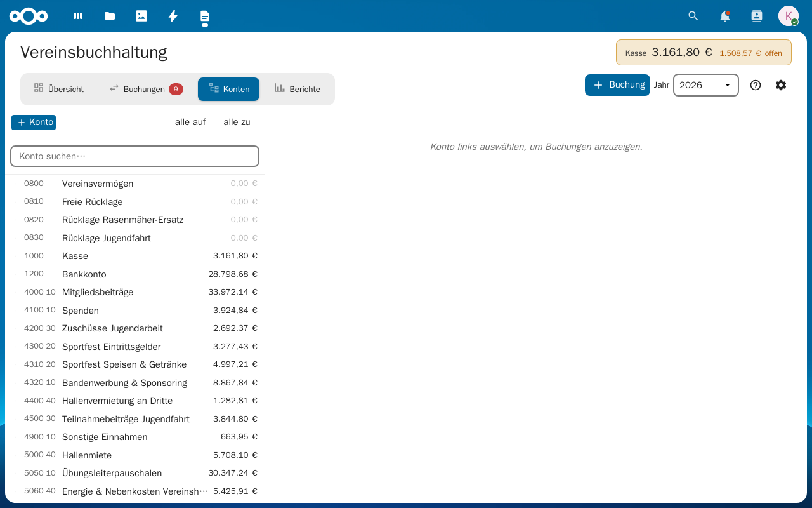Open the Files folder icon

click(x=110, y=16)
